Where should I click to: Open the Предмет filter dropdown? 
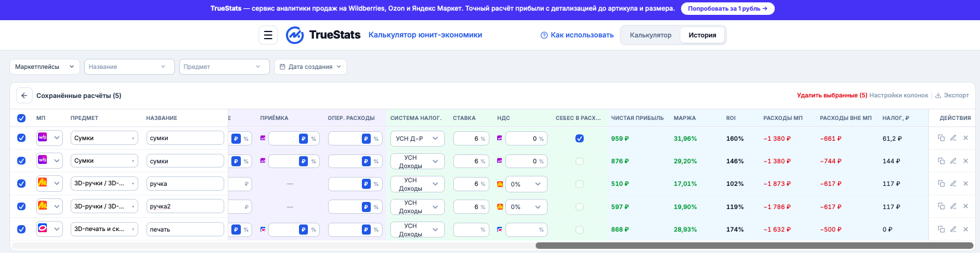click(224, 67)
